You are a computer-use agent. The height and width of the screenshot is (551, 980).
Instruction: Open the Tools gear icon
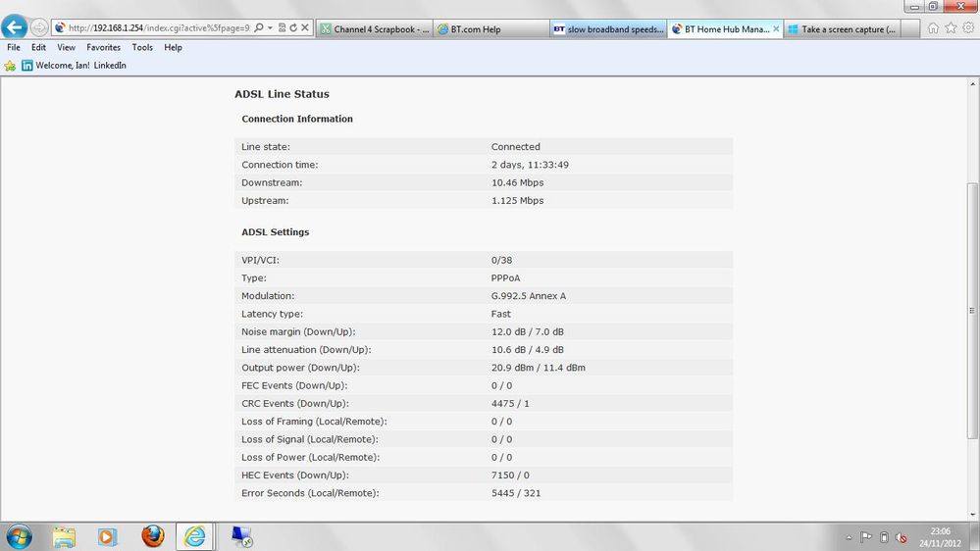968,28
